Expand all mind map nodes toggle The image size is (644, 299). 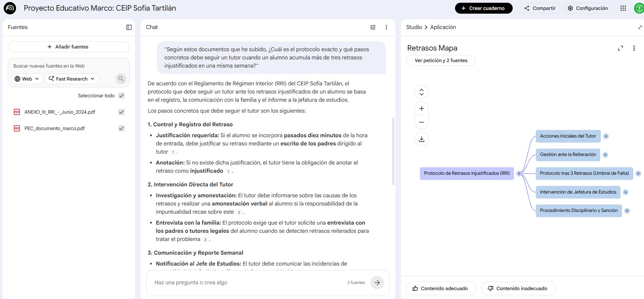[422, 92]
